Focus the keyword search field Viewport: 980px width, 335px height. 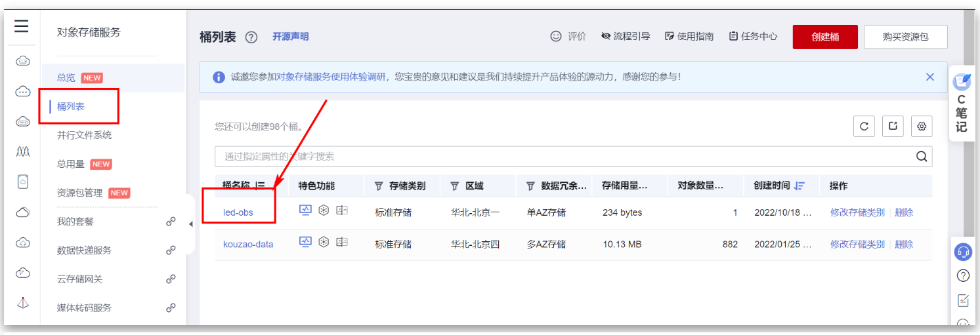point(573,157)
